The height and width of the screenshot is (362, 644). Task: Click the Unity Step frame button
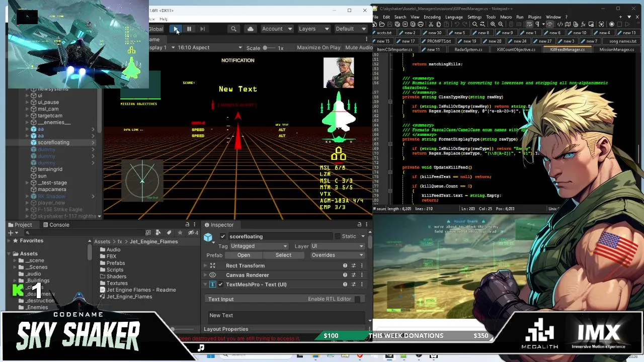(x=202, y=29)
